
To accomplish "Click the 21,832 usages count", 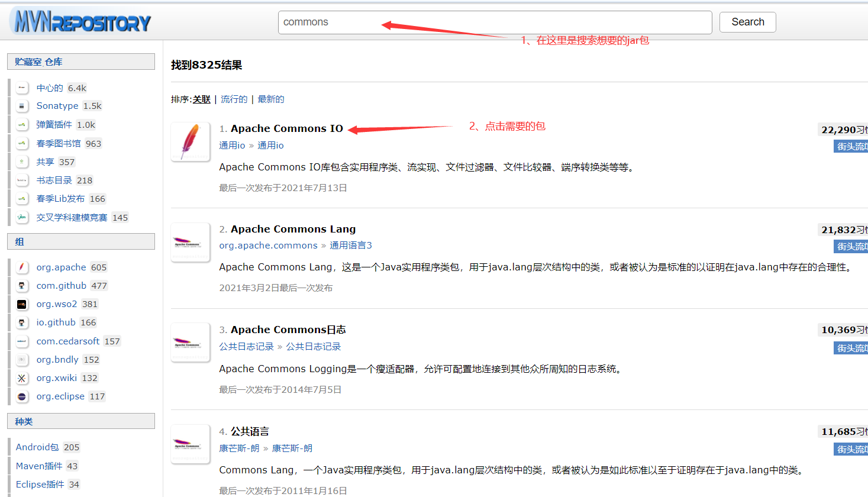I will (844, 230).
